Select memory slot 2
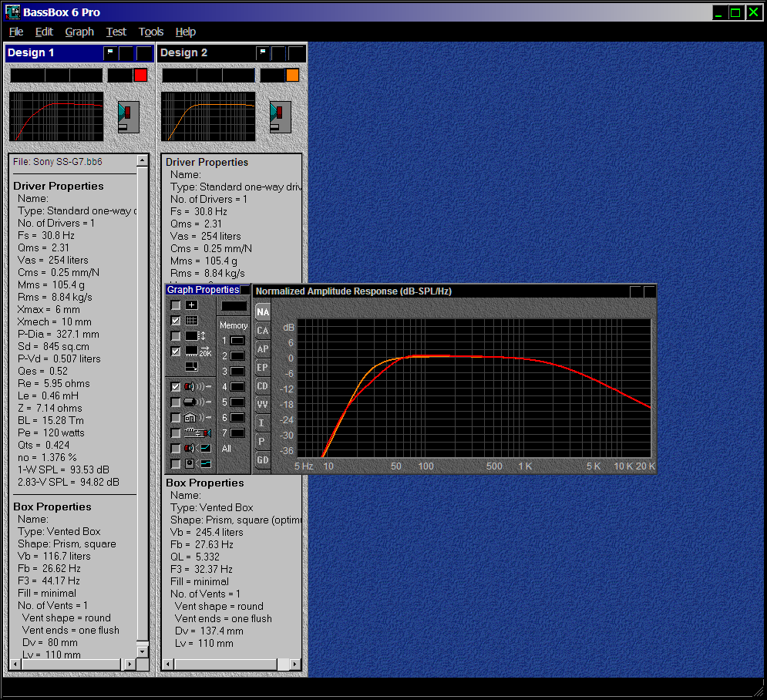This screenshot has width=767, height=700. click(x=237, y=356)
